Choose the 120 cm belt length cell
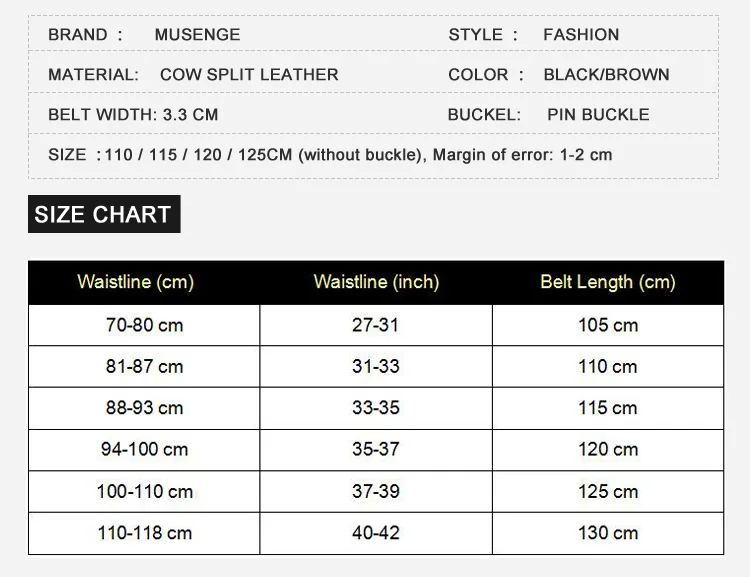This screenshot has width=750, height=577. pyautogui.click(x=608, y=450)
